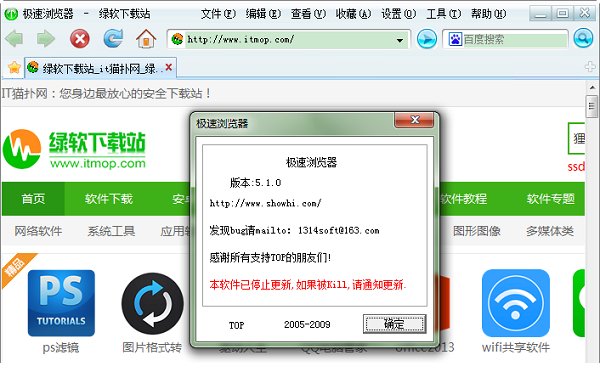Open the 查看(V) menu
The image size is (600, 377).
click(x=308, y=14)
